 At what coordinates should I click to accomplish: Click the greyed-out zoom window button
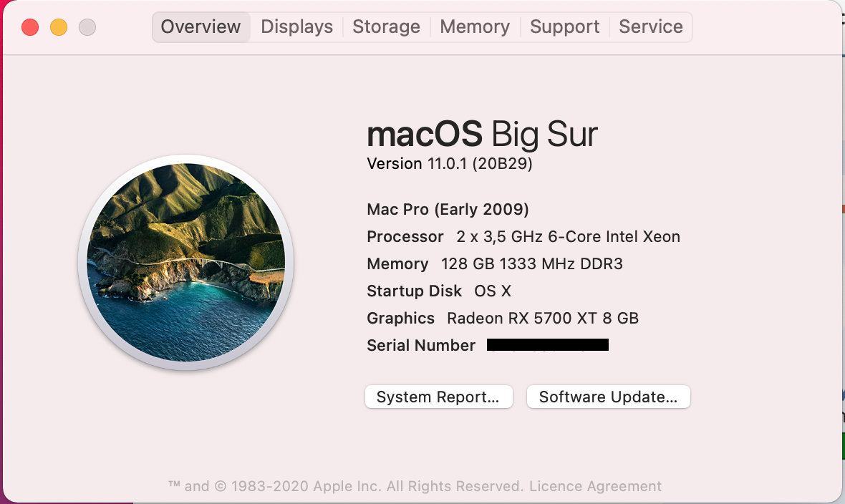(87, 27)
